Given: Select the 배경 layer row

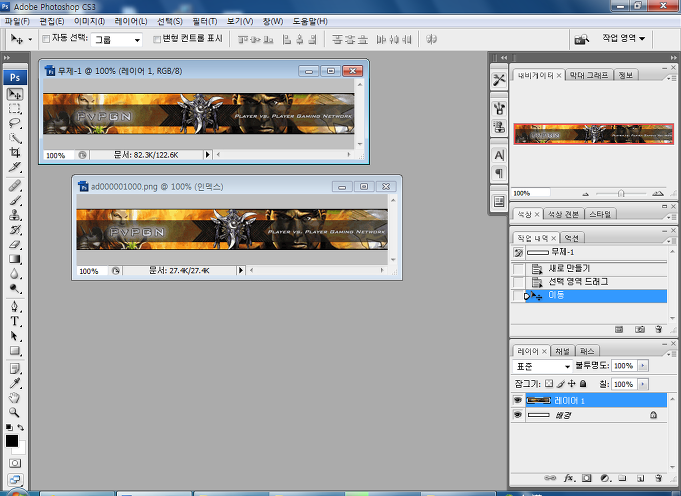Looking at the screenshot, I should coord(588,415).
